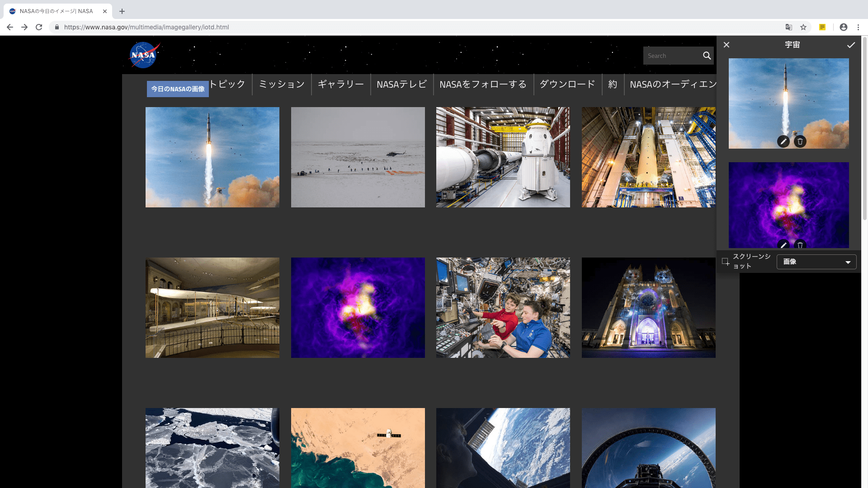Close the NASA browser tab
This screenshot has height=488, width=868.
(105, 11)
